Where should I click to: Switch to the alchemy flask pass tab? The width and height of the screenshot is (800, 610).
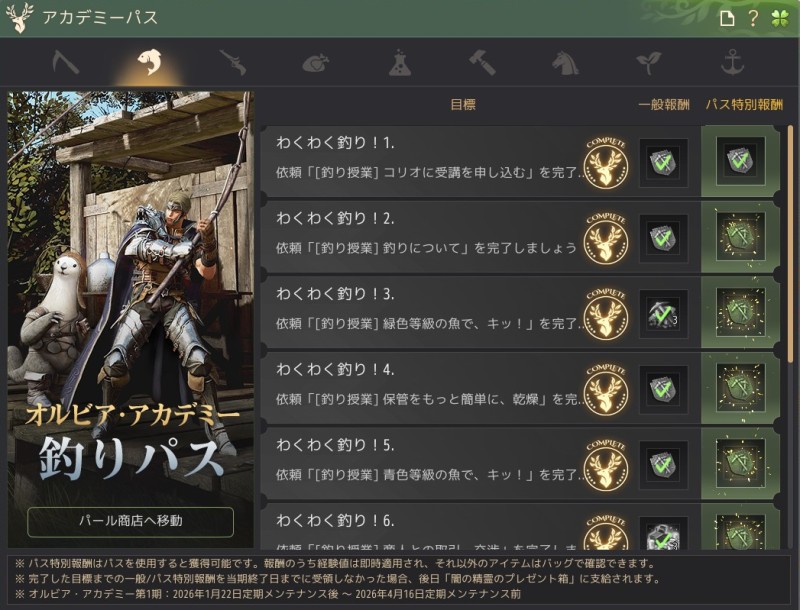[x=399, y=63]
